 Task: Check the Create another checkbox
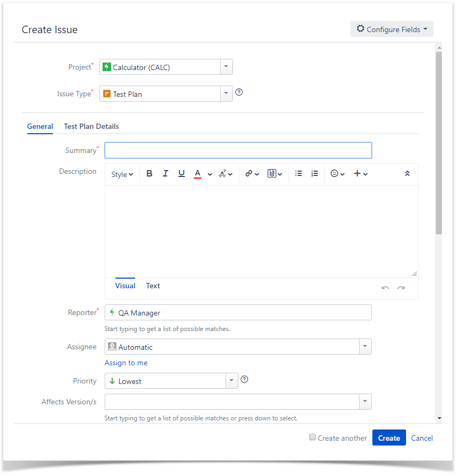coord(313,437)
